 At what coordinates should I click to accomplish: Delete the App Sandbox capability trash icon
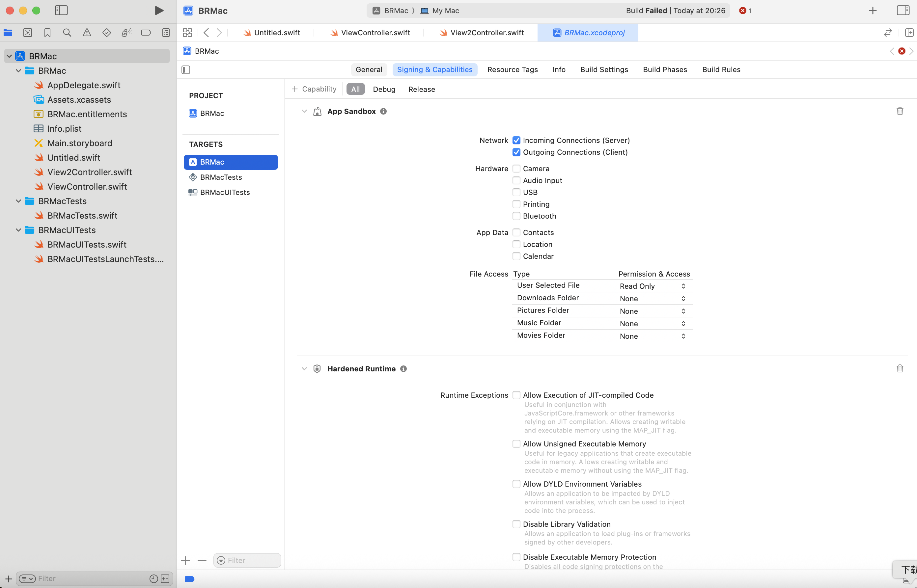pyautogui.click(x=900, y=111)
